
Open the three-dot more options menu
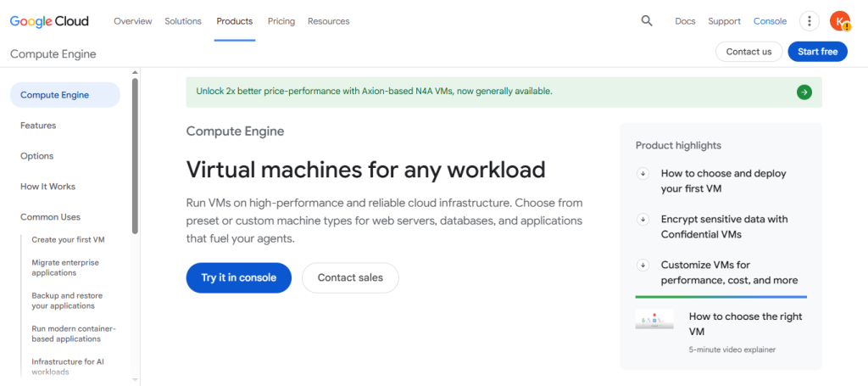[x=810, y=21]
